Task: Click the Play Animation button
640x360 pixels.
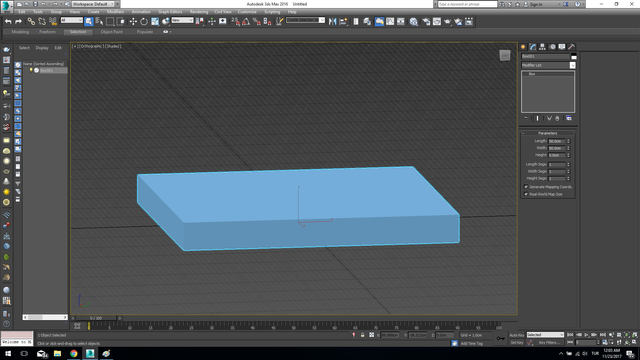Action: point(587,335)
